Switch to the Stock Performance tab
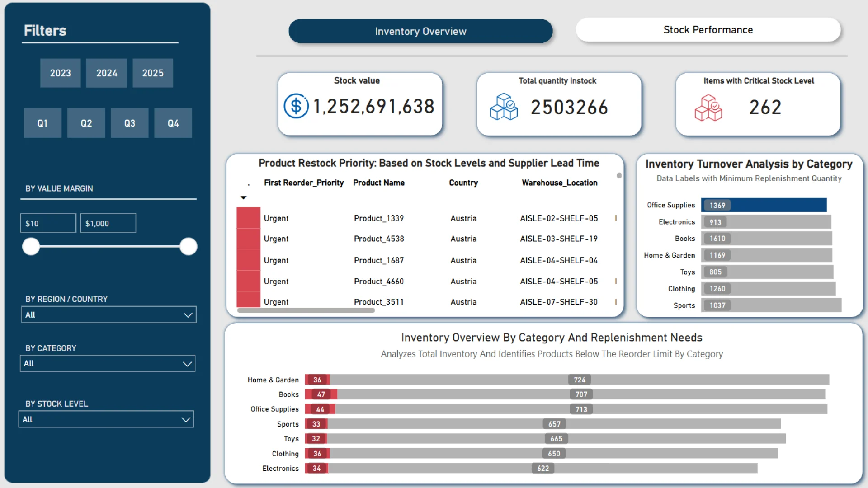The image size is (868, 488). (708, 30)
